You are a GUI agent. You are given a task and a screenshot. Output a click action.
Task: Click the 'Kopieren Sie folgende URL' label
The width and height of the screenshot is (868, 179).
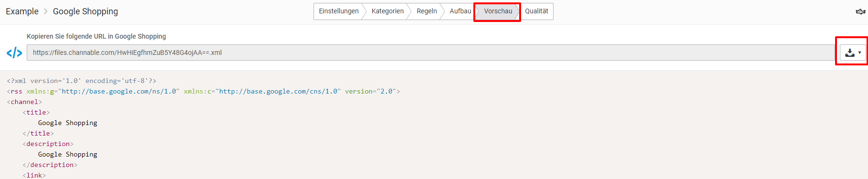(96, 36)
